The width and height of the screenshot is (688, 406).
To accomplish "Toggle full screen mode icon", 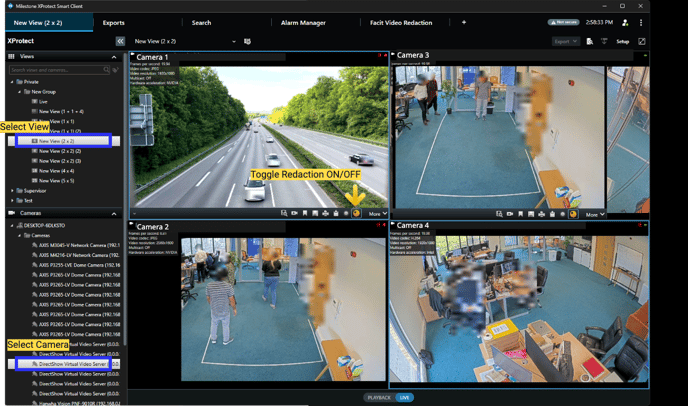I will [x=642, y=41].
